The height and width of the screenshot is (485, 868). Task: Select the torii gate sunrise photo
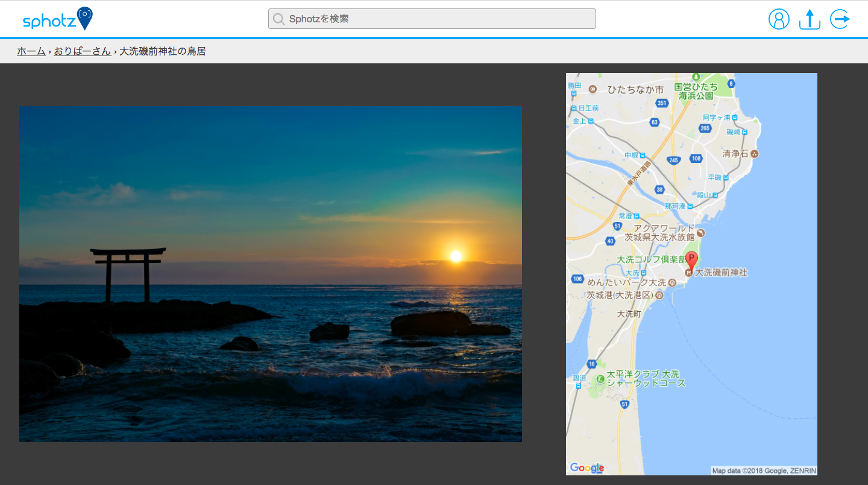[271, 273]
